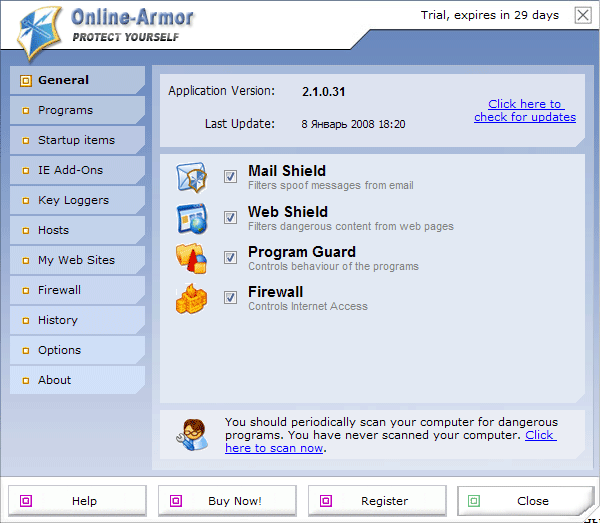Click the check for updates link

[525, 110]
